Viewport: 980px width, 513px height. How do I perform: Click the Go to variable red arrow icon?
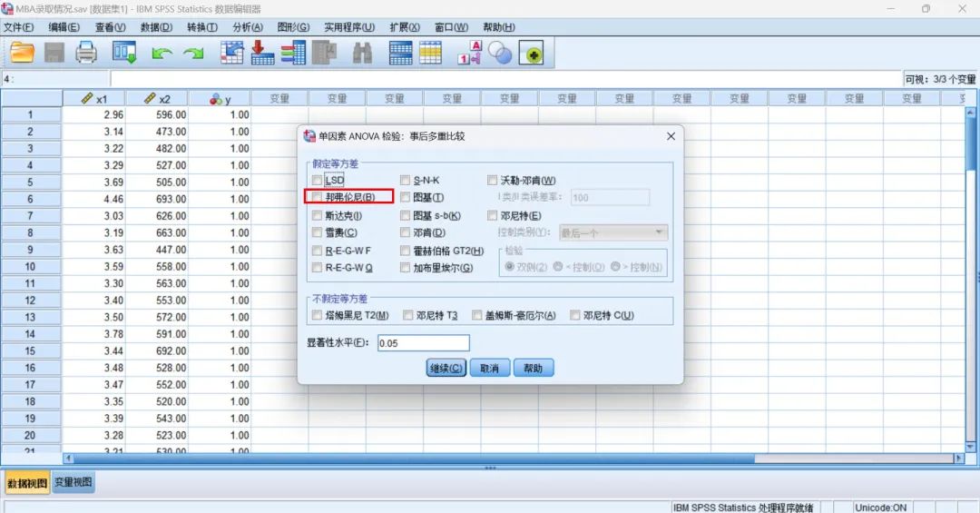click(262, 54)
